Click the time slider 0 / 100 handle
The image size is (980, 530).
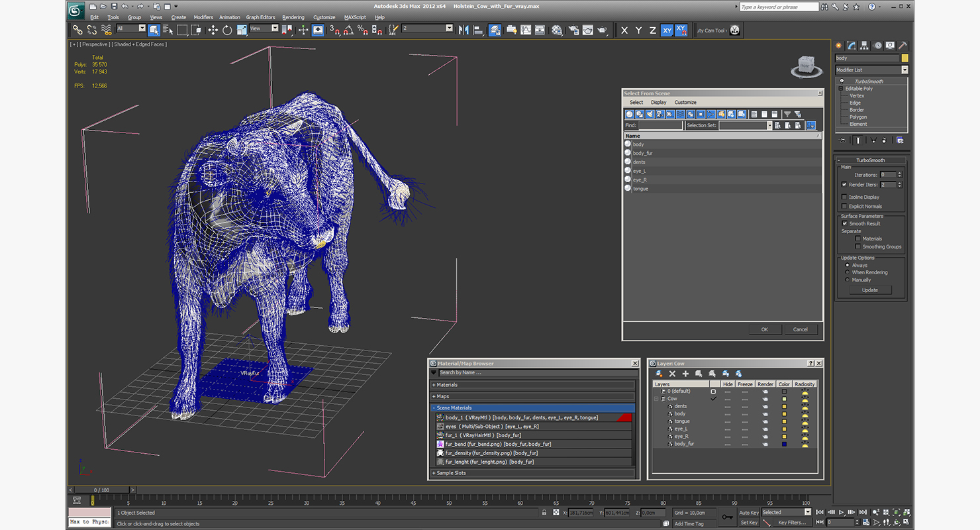coord(101,490)
